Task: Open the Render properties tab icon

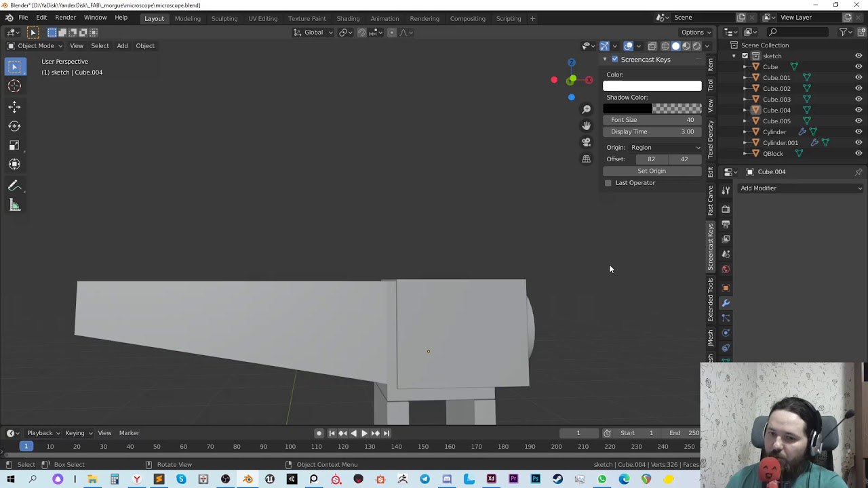Action: click(726, 209)
